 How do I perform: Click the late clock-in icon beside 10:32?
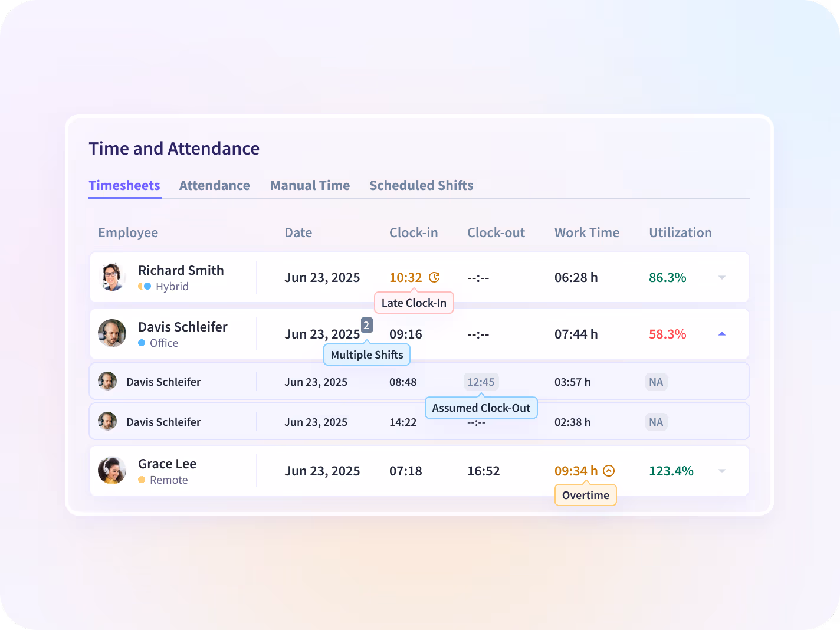434,277
